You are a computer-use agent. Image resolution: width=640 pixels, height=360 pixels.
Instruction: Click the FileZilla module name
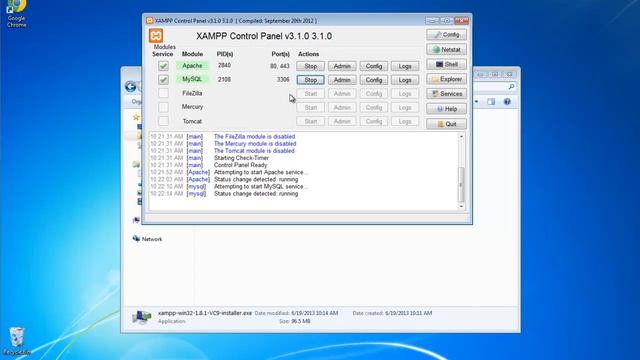coord(192,93)
